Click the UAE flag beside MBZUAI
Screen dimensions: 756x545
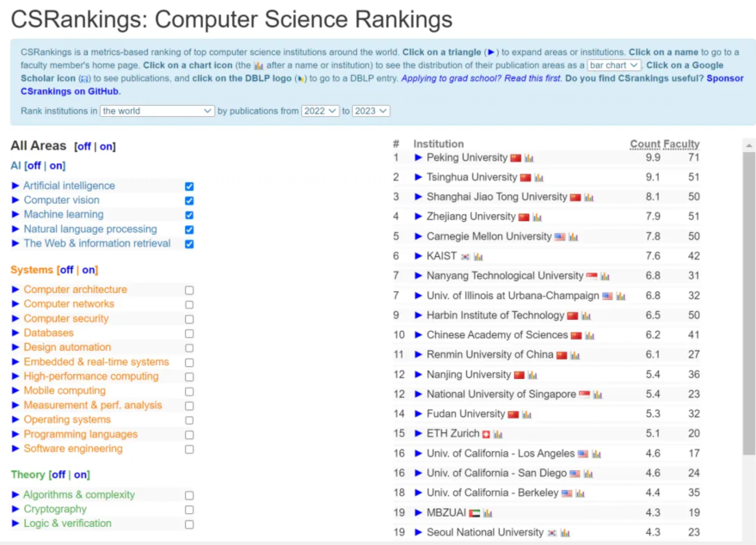(x=475, y=513)
